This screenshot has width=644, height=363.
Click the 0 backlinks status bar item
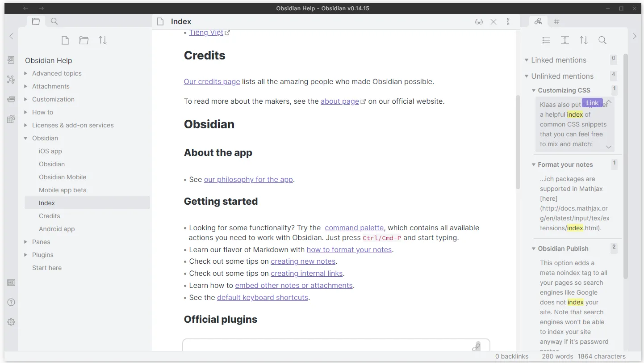[x=512, y=356]
